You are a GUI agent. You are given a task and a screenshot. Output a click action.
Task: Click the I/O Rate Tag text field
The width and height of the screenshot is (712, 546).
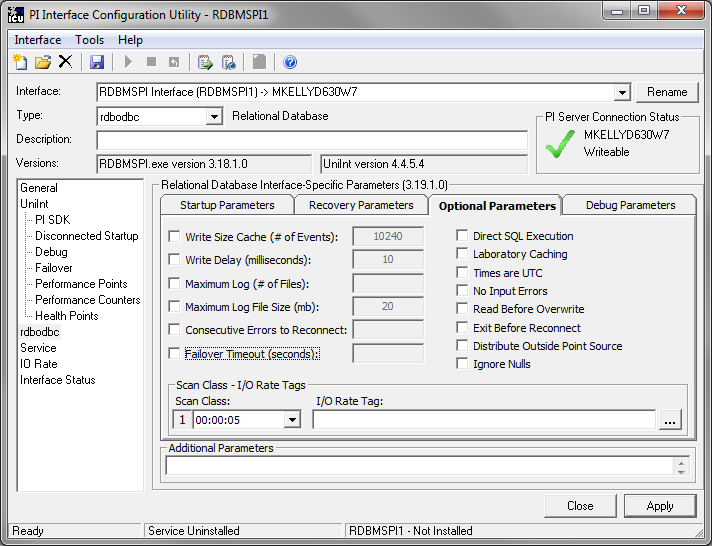click(x=485, y=420)
